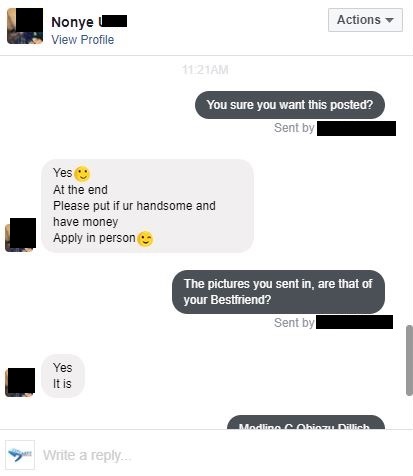
Task: Click Nonye's name in header
Action: pyautogui.click(x=89, y=22)
